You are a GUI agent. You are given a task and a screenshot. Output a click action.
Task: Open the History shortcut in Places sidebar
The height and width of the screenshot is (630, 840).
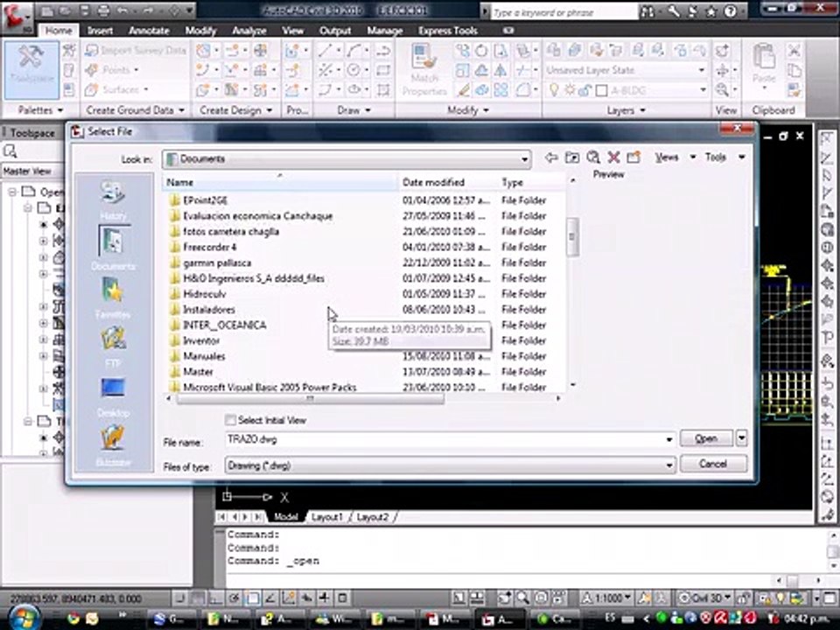[x=113, y=199]
